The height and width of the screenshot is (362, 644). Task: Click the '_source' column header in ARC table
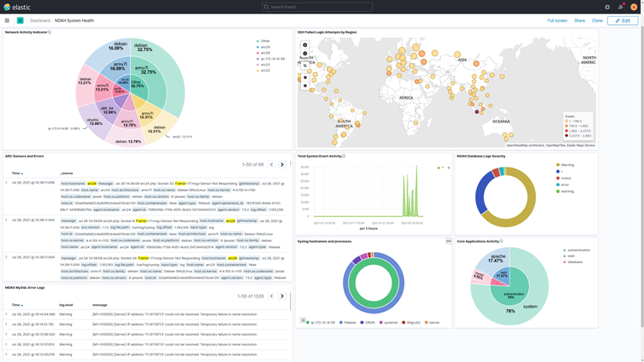[66, 173]
